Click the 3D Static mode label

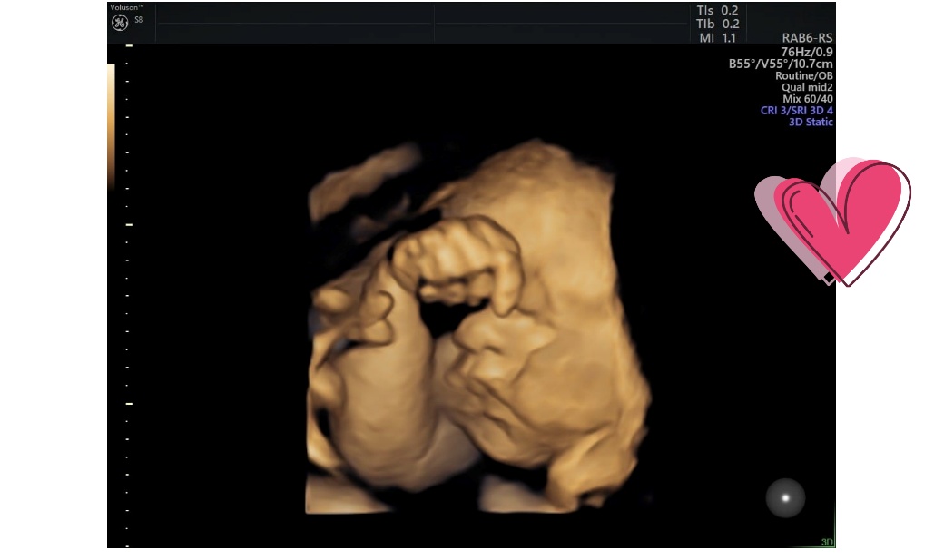pos(811,122)
